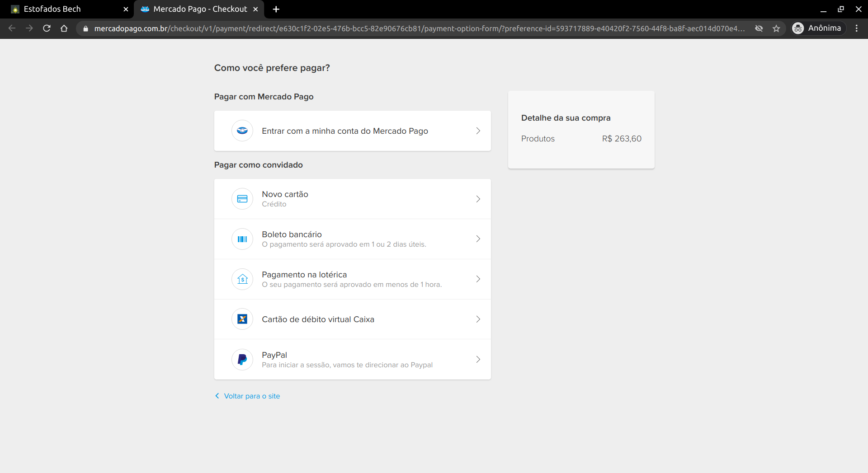The width and height of the screenshot is (868, 473).
Task: Click the Pagar como convidado heading
Action: click(x=259, y=165)
